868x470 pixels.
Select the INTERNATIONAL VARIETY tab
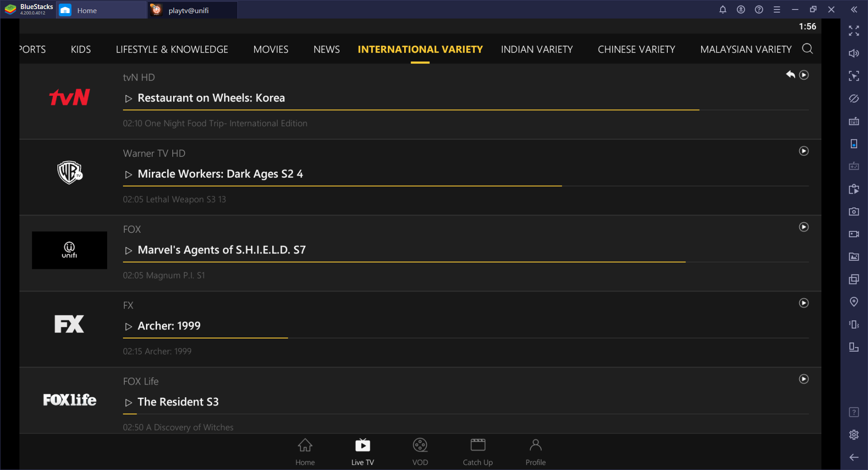420,49
